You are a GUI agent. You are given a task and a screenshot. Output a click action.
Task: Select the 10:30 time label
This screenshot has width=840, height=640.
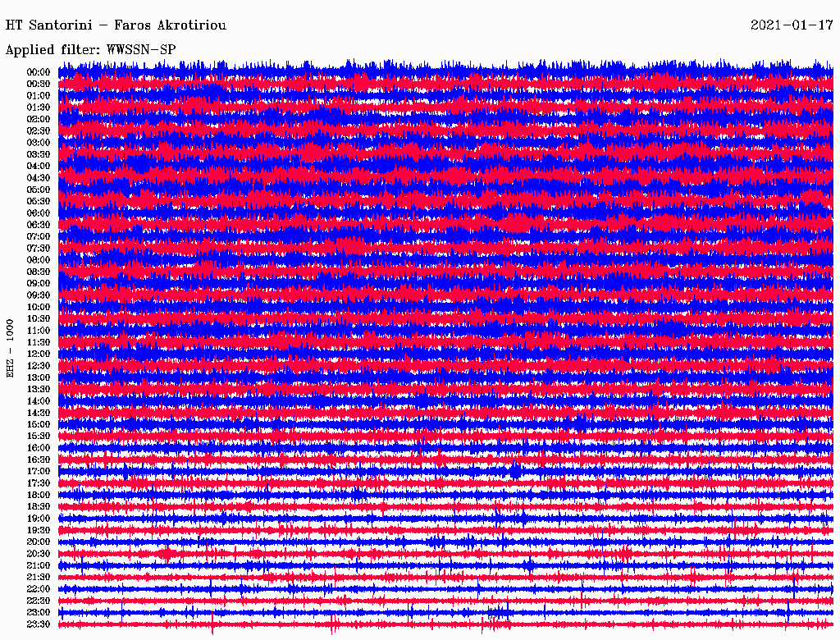point(39,318)
